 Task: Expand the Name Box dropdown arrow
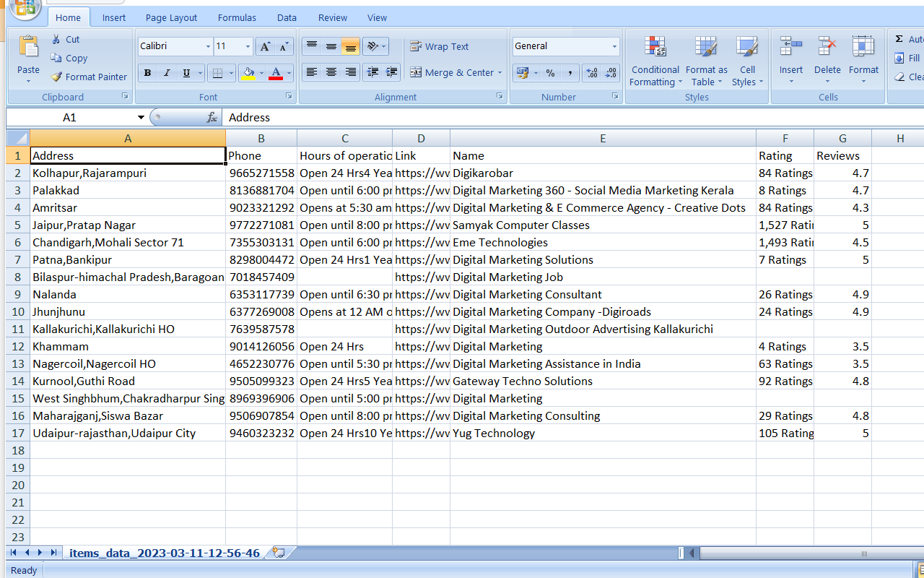click(141, 117)
